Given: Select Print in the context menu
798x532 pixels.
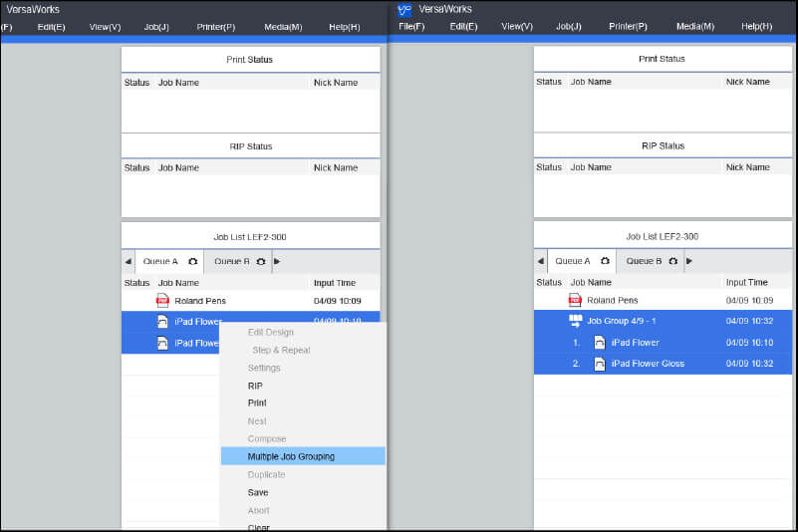Looking at the screenshot, I should [257, 403].
